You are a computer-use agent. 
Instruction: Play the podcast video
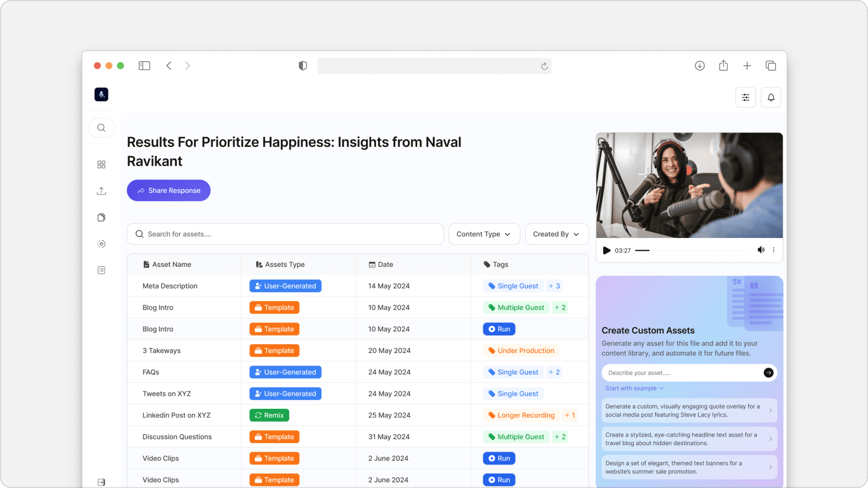[607, 250]
